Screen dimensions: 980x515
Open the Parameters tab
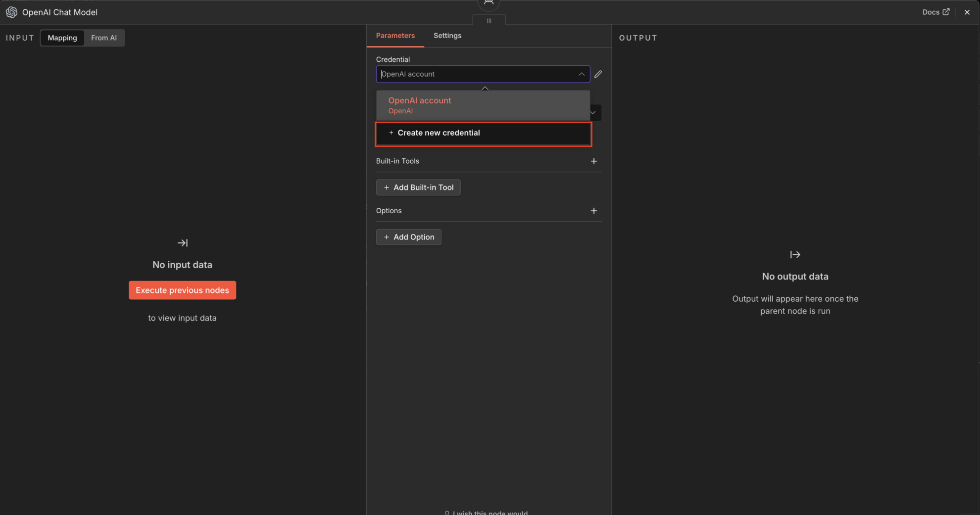pos(395,36)
